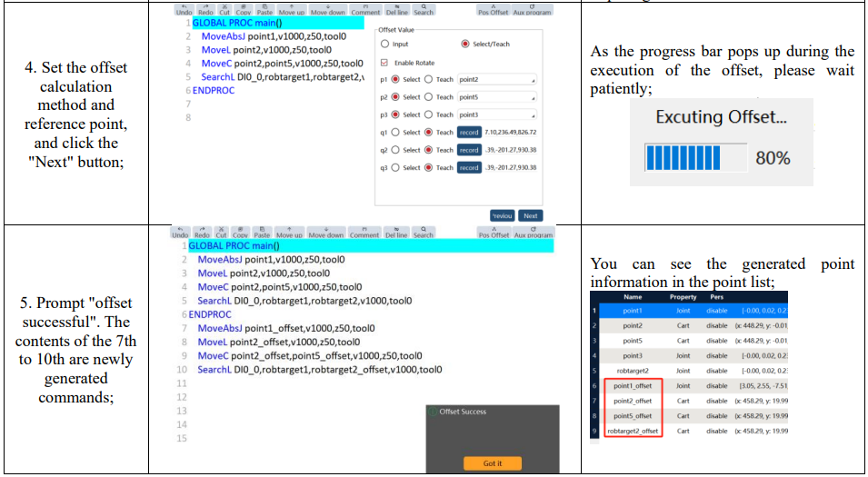Select the robtarget2_offset row in the point list
Image resolution: width=868 pixels, height=477 pixels.
tap(689, 431)
